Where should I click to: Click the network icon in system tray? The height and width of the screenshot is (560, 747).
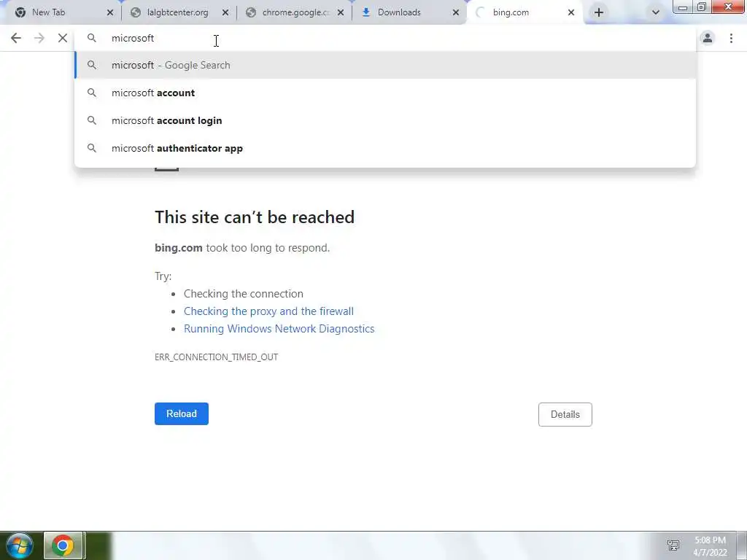[673, 545]
